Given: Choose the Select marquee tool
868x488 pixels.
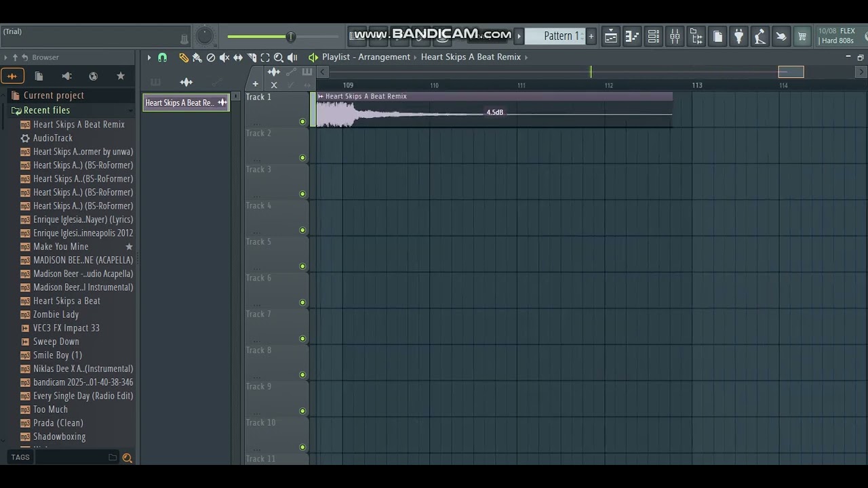Looking at the screenshot, I should pos(265,58).
